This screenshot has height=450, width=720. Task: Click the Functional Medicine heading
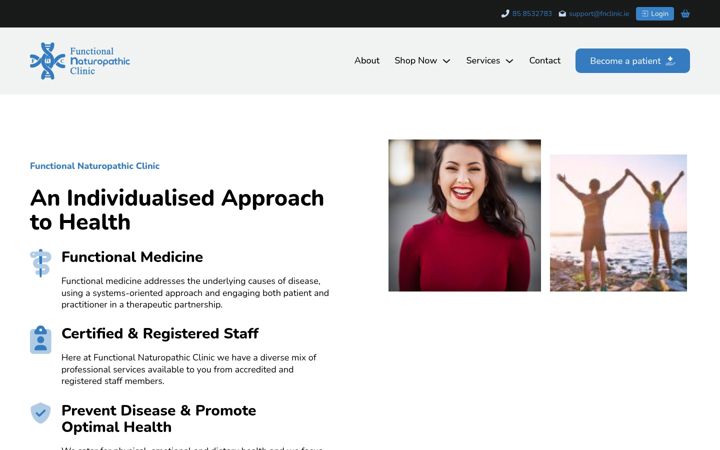[x=132, y=257]
